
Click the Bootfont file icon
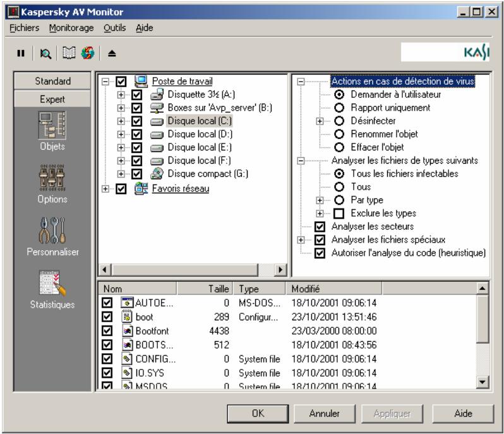click(x=128, y=330)
